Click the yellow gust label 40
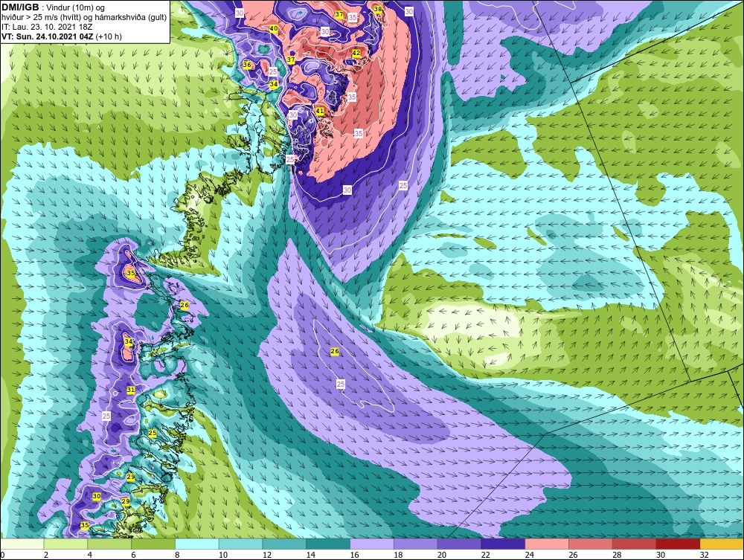This screenshot has width=744, height=560. [x=273, y=28]
